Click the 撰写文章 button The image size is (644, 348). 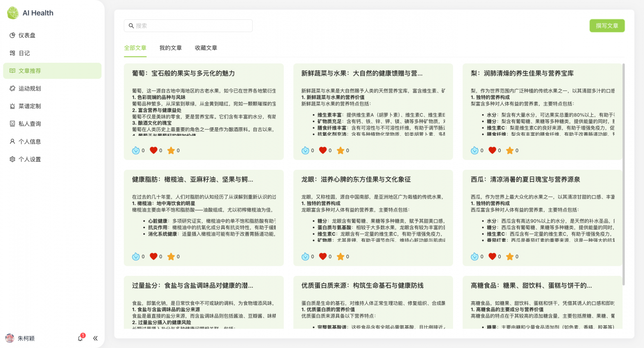coord(607,25)
